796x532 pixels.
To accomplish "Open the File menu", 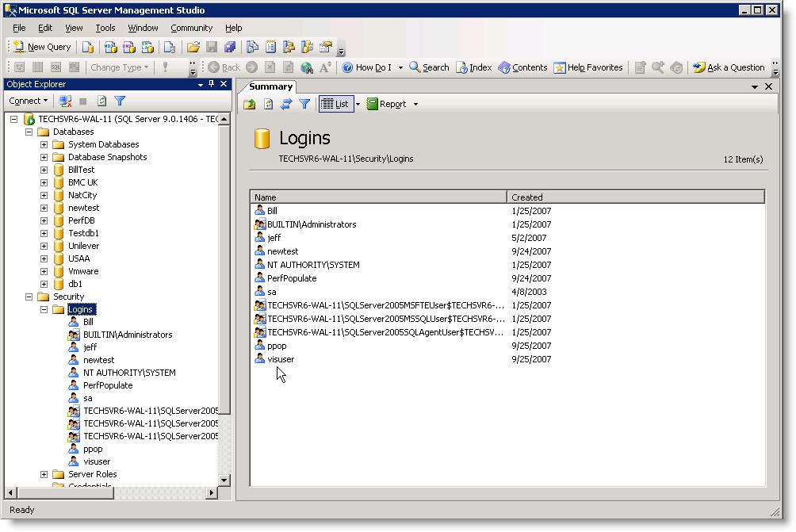I will 19,28.
